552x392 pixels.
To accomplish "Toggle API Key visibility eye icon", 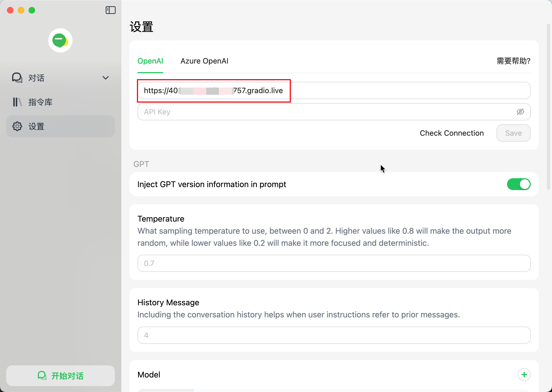I will [520, 112].
